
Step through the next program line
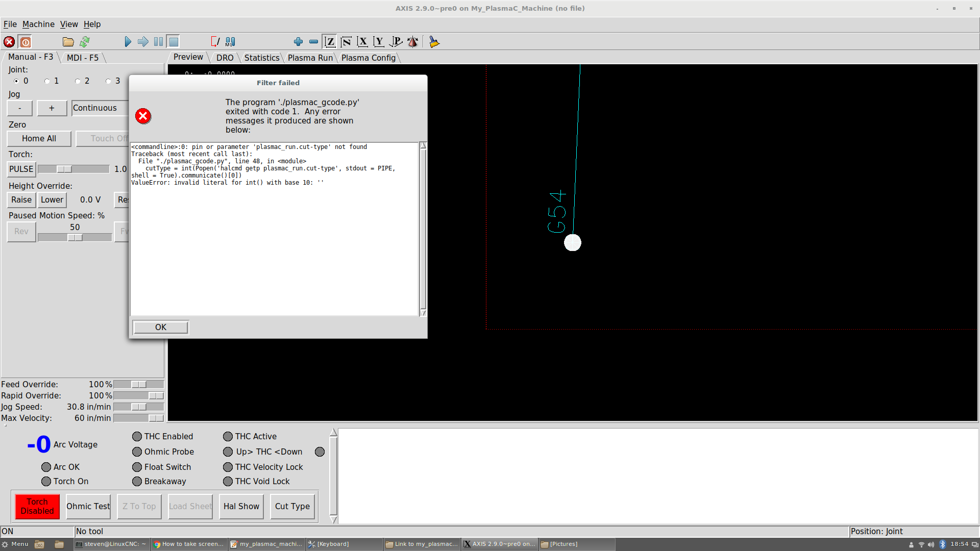coord(143,42)
